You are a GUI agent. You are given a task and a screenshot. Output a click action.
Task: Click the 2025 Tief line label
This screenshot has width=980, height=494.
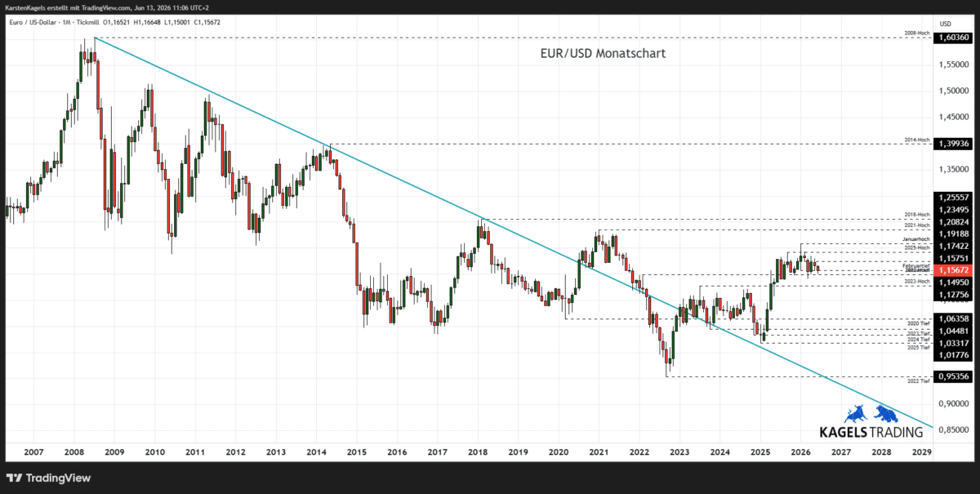pos(919,348)
